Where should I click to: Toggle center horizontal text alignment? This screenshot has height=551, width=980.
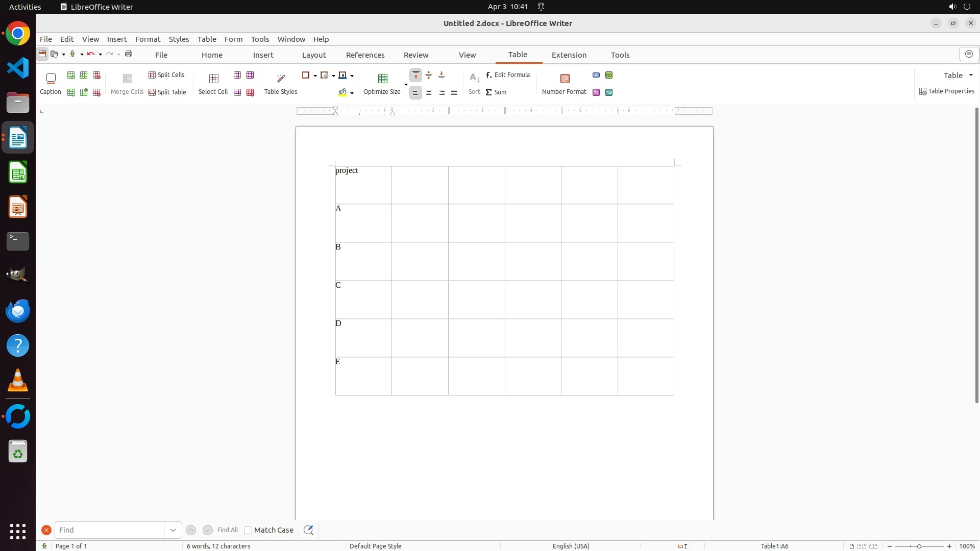pyautogui.click(x=429, y=92)
